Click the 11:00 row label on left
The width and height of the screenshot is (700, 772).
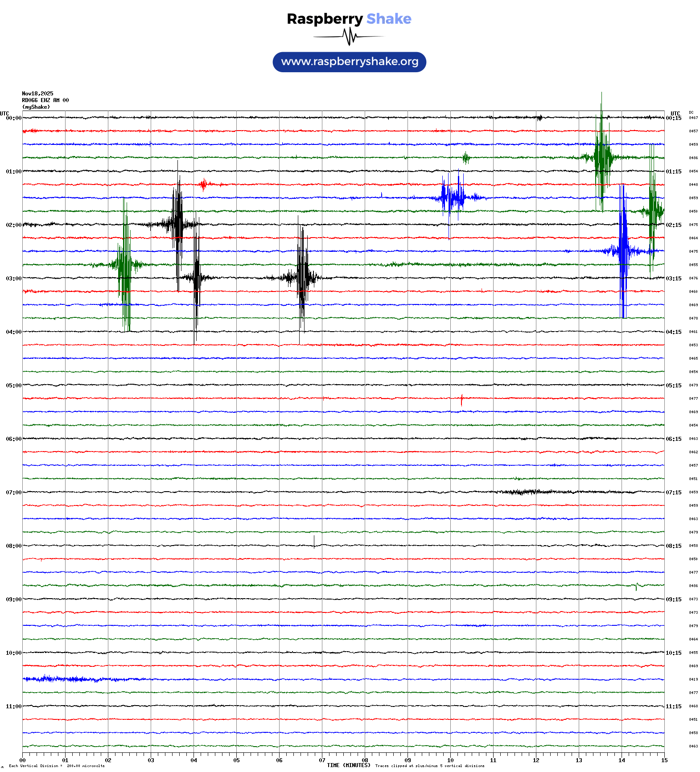(x=13, y=706)
